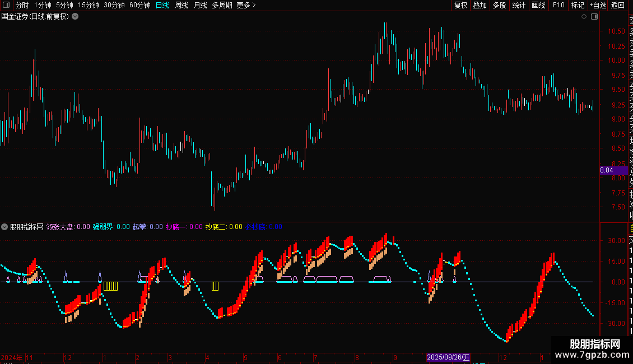633x364 pixels.
Task: Open dropdown next to 国金证券 title
Action: click(x=75, y=17)
